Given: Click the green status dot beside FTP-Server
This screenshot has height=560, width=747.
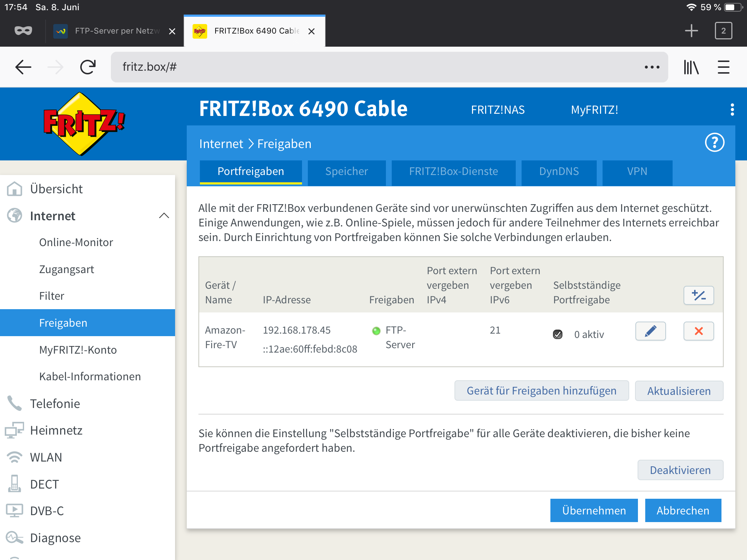Looking at the screenshot, I should [x=376, y=331].
